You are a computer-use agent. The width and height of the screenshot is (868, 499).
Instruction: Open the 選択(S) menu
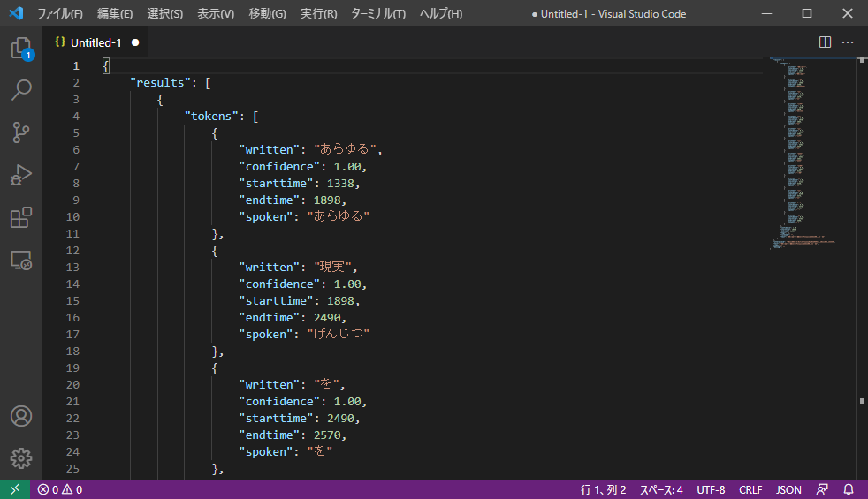pyautogui.click(x=165, y=14)
